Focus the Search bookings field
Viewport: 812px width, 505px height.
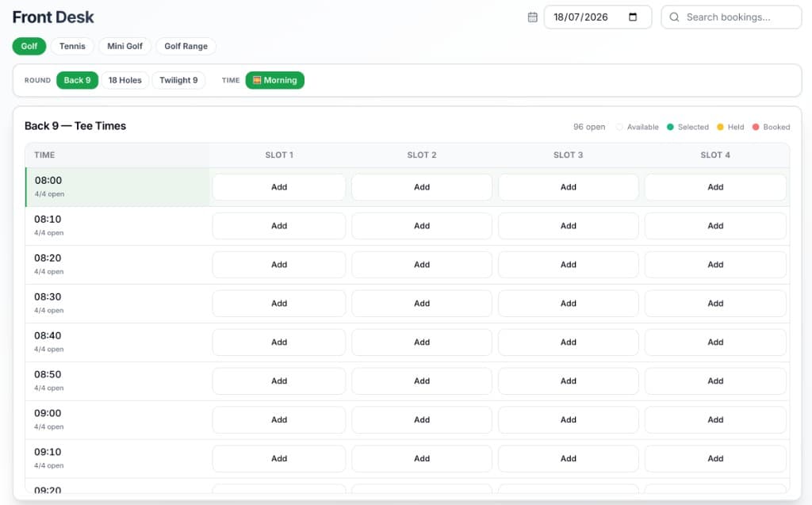point(731,17)
